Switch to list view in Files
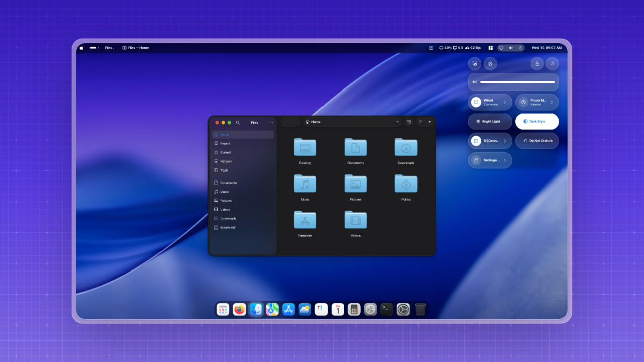The image size is (644, 362). 421,122
